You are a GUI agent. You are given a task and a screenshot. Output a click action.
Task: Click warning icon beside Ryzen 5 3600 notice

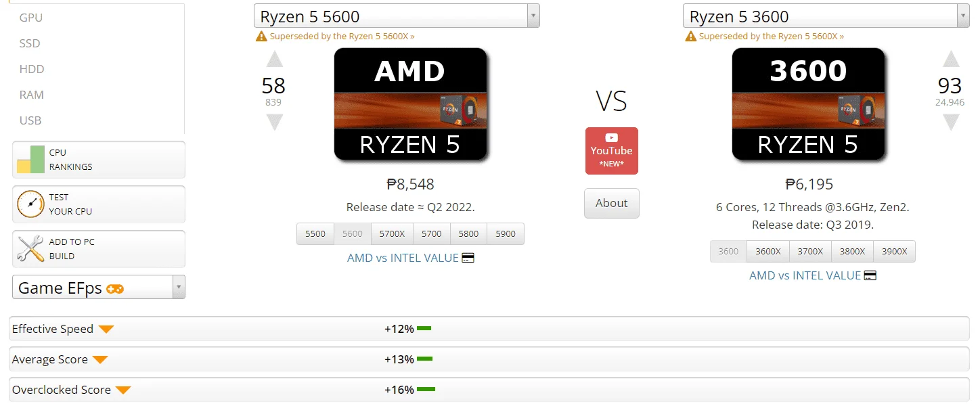pos(690,37)
